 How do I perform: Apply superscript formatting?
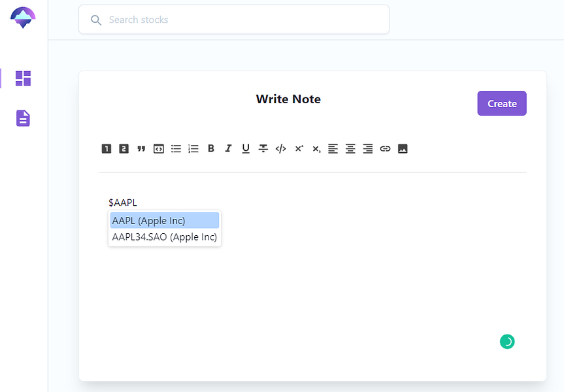299,148
